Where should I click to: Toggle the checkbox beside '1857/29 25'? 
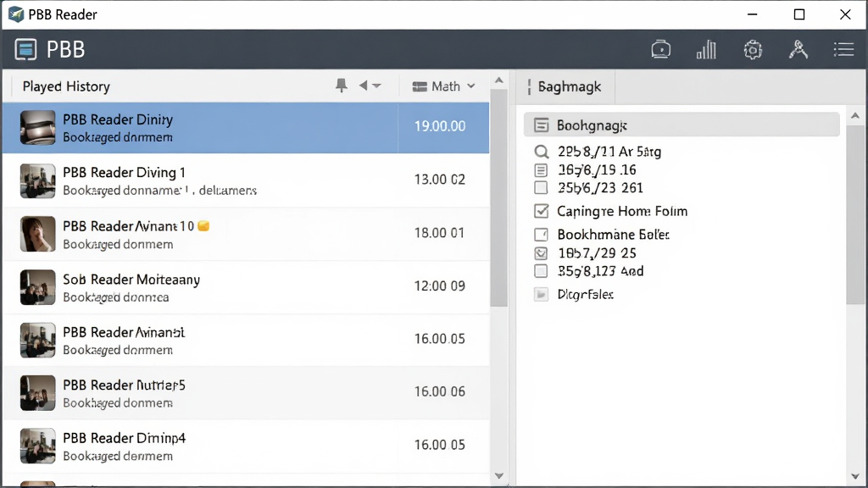pyautogui.click(x=541, y=253)
